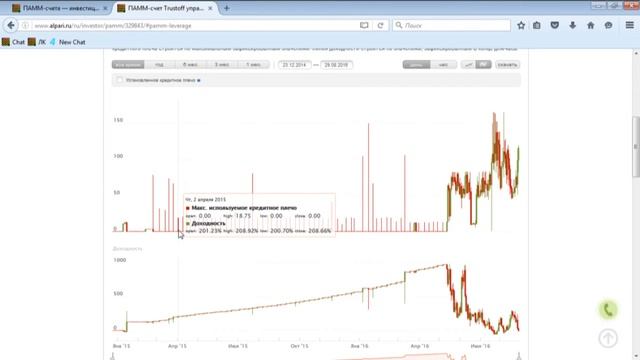Click the Окт '15 x-axis label
Image resolution: width=640 pixels, height=360 pixels.
[x=299, y=346]
